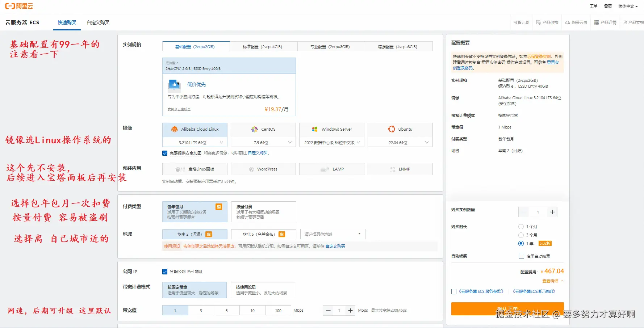Select 标准配置 (2vcpu4GiB) tab
Viewport: 644px width, 328px height.
(264, 46)
